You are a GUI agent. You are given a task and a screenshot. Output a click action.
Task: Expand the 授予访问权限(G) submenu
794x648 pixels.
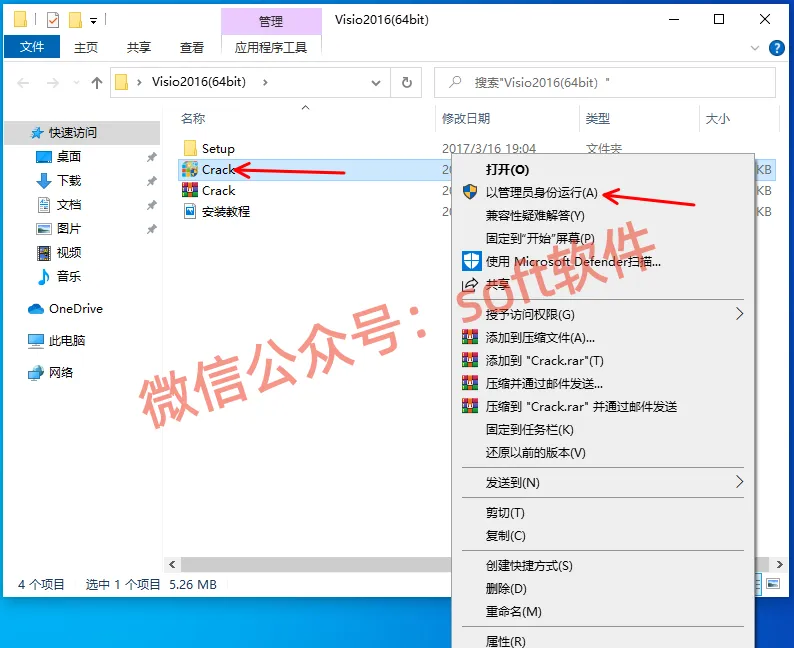[603, 314]
